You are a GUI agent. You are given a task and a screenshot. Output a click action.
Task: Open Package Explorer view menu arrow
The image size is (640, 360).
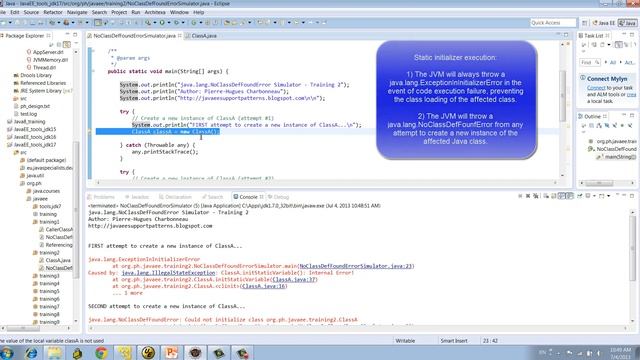coord(76,44)
